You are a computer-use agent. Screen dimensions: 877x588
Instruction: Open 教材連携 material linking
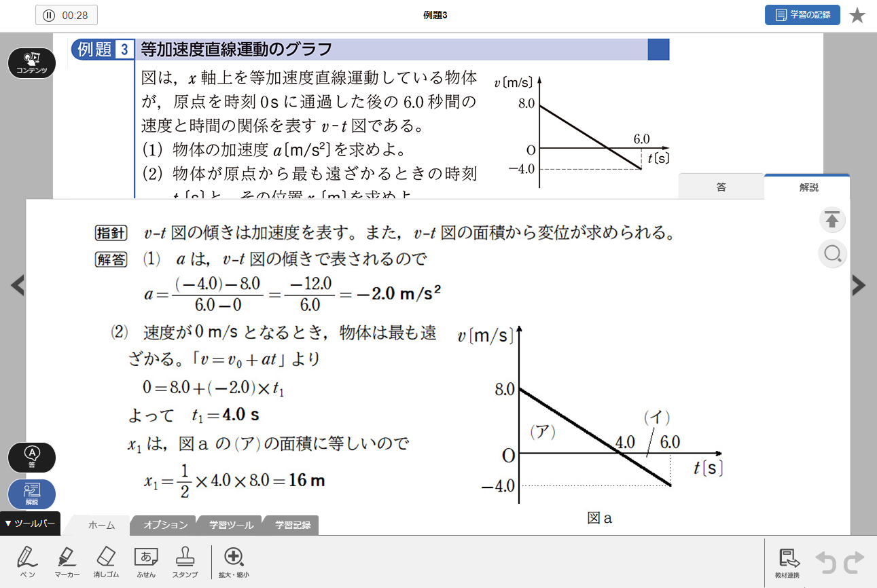pos(787,564)
